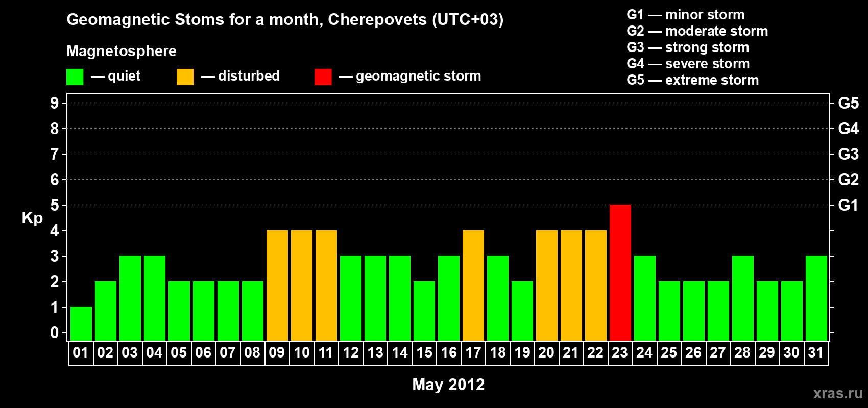The height and width of the screenshot is (408, 868).
Task: Click the G3 label on right axis
Action: tap(848, 154)
